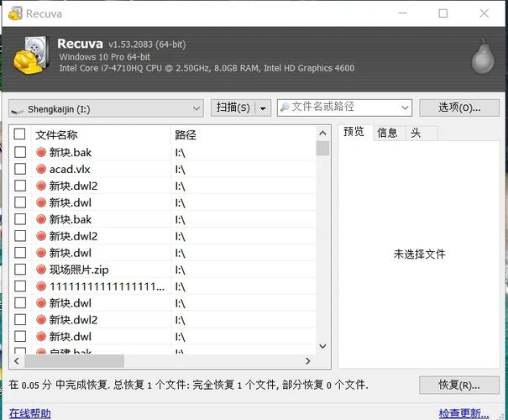Screen dimensions: 508x420
Task: Check the 新块.dwl box directly above 现场照片.zip
Action: [x=20, y=253]
